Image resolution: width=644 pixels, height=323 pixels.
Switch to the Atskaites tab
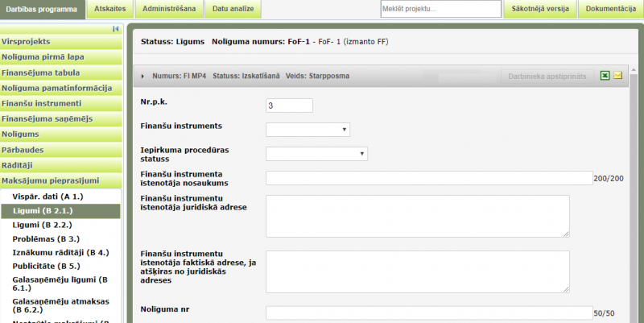click(x=108, y=9)
